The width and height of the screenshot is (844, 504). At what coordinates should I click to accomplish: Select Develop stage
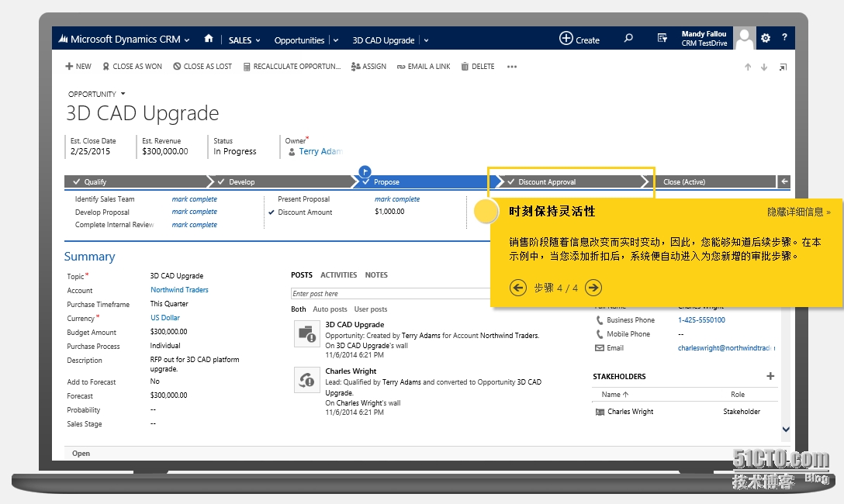283,181
